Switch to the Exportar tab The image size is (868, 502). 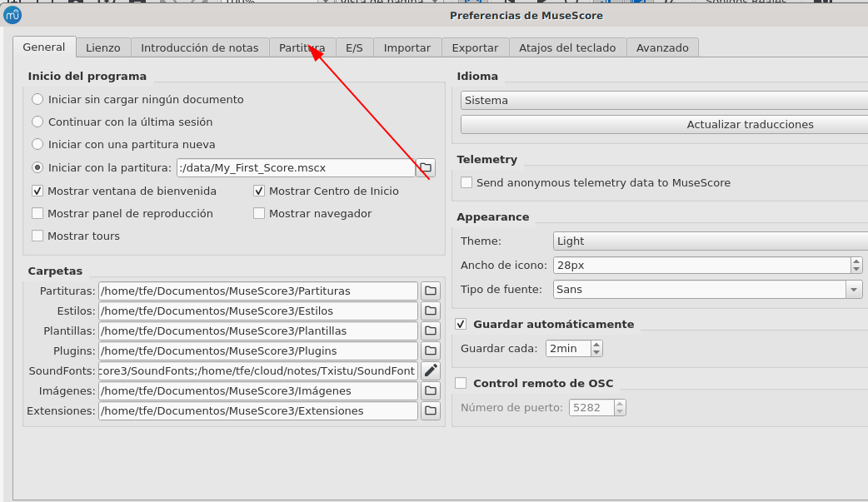pos(475,47)
